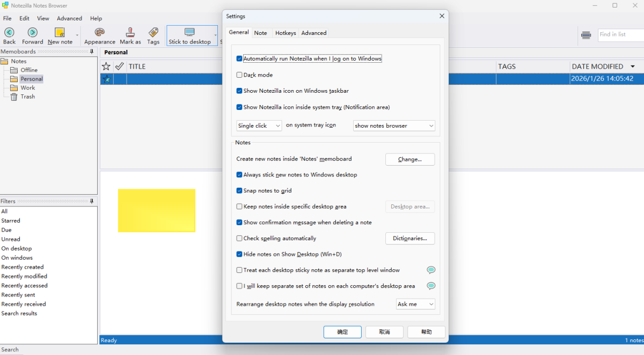This screenshot has height=355, width=644.
Task: Expand the show notes browser dropdown
Action: pos(394,125)
